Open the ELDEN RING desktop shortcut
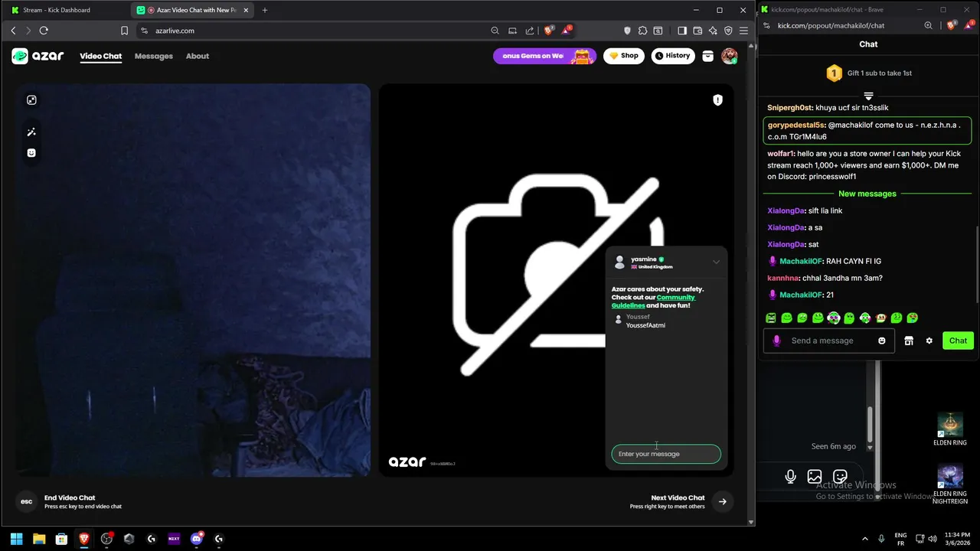This screenshot has height=551, width=980. click(x=950, y=430)
